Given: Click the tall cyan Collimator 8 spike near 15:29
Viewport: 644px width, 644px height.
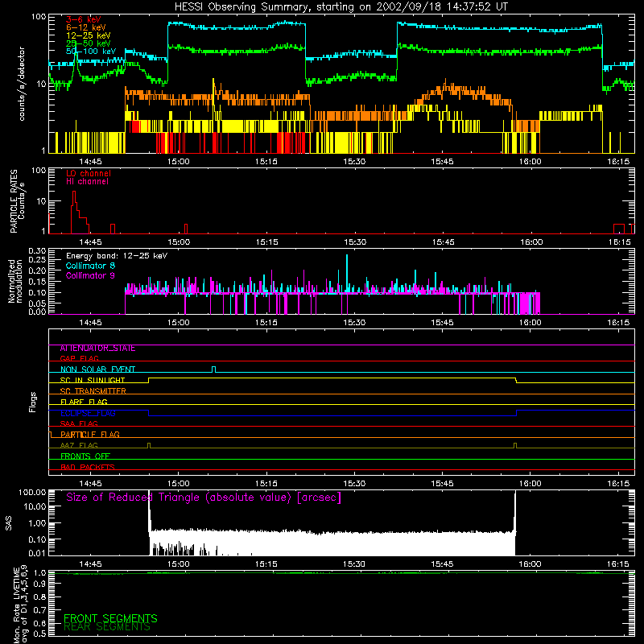Looking at the screenshot, I should [347, 273].
